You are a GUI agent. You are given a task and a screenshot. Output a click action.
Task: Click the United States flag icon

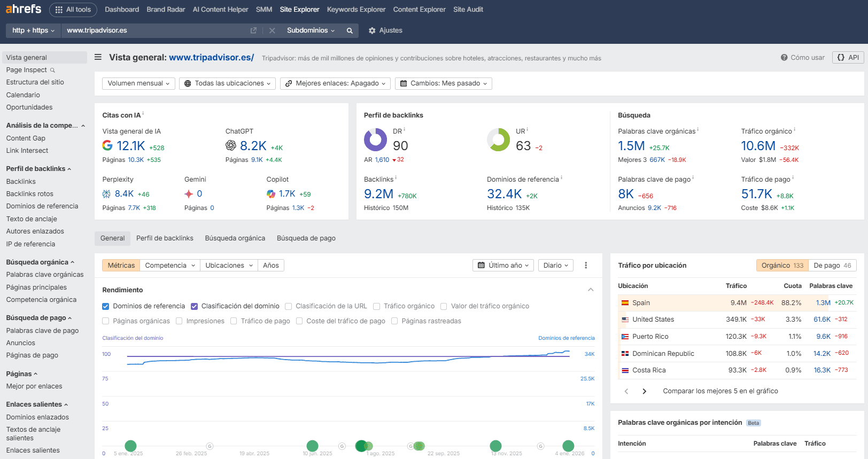click(625, 320)
